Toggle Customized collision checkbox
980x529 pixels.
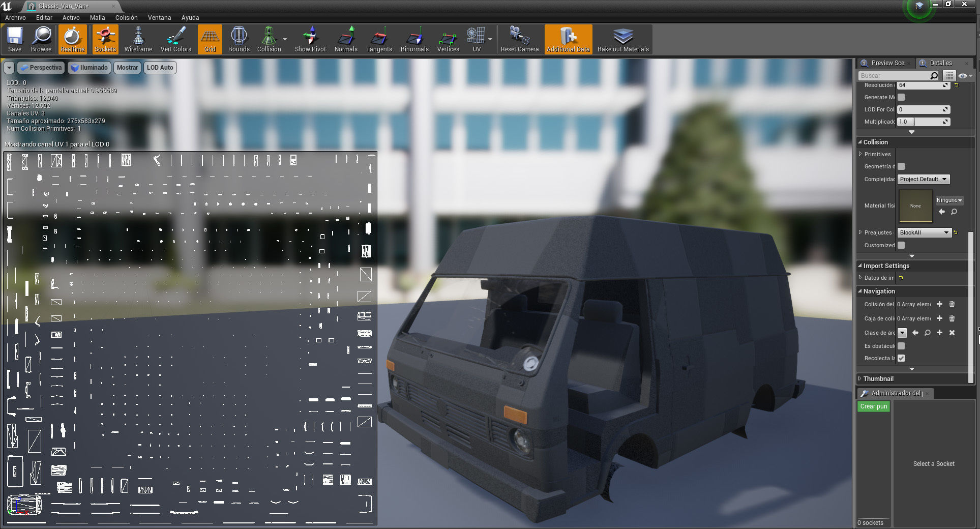tap(901, 245)
